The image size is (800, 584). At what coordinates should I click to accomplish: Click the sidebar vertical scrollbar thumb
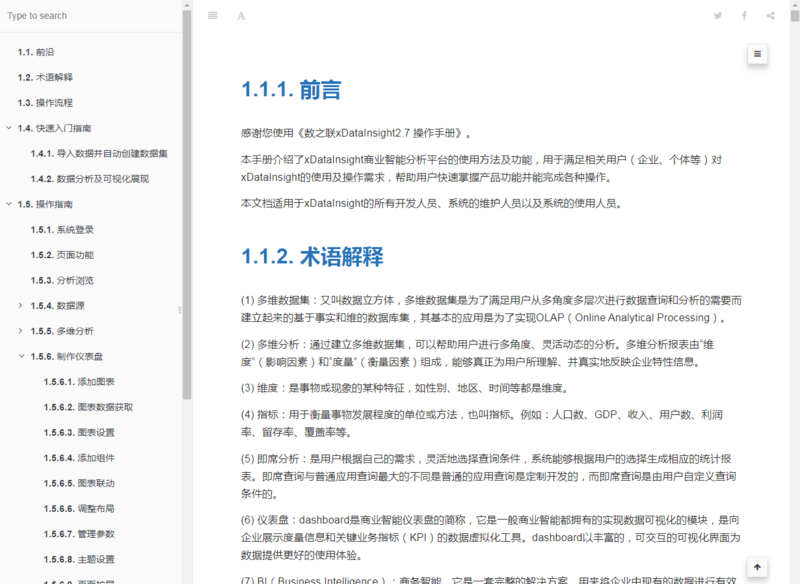click(x=187, y=204)
